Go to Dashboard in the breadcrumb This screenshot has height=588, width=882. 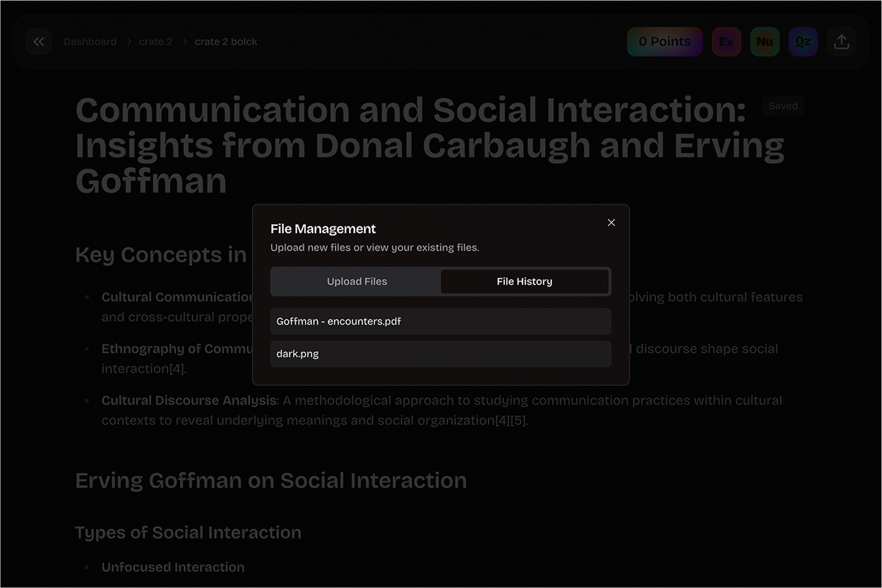pyautogui.click(x=90, y=42)
